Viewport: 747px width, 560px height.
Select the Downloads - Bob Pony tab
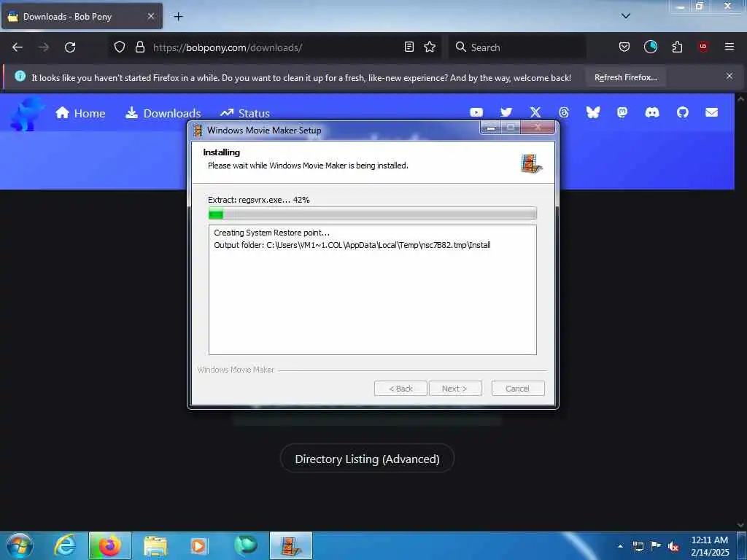tap(82, 16)
